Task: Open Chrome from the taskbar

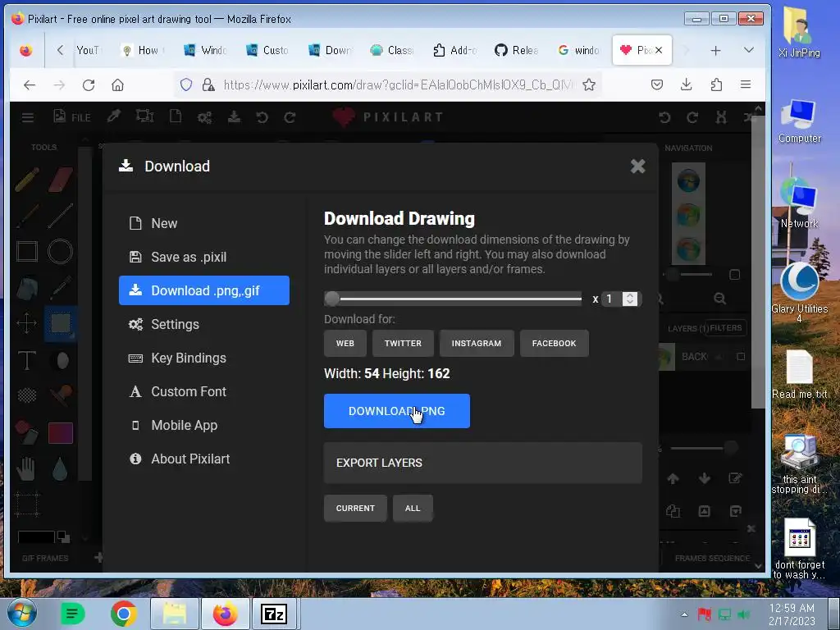Action: pyautogui.click(x=124, y=614)
